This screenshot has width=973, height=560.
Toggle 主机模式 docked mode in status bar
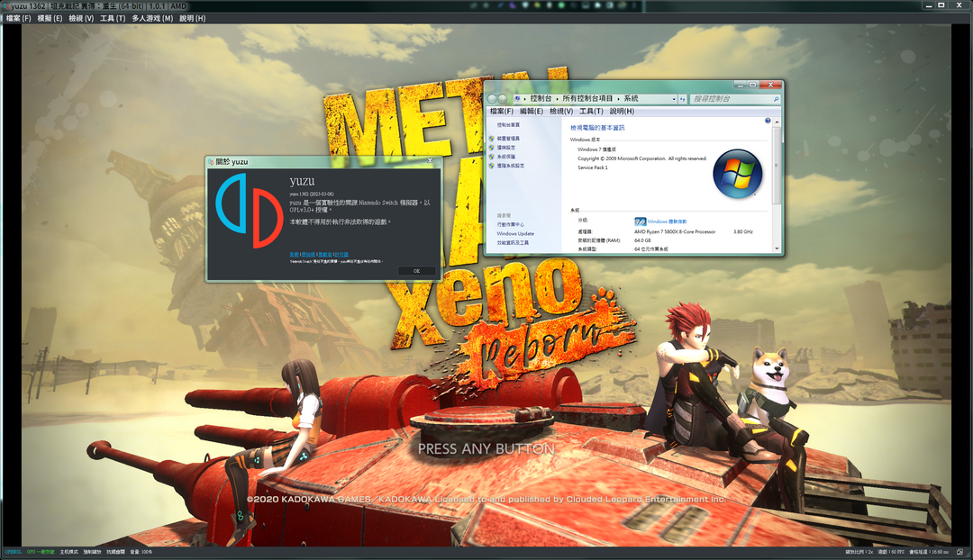tap(68, 552)
